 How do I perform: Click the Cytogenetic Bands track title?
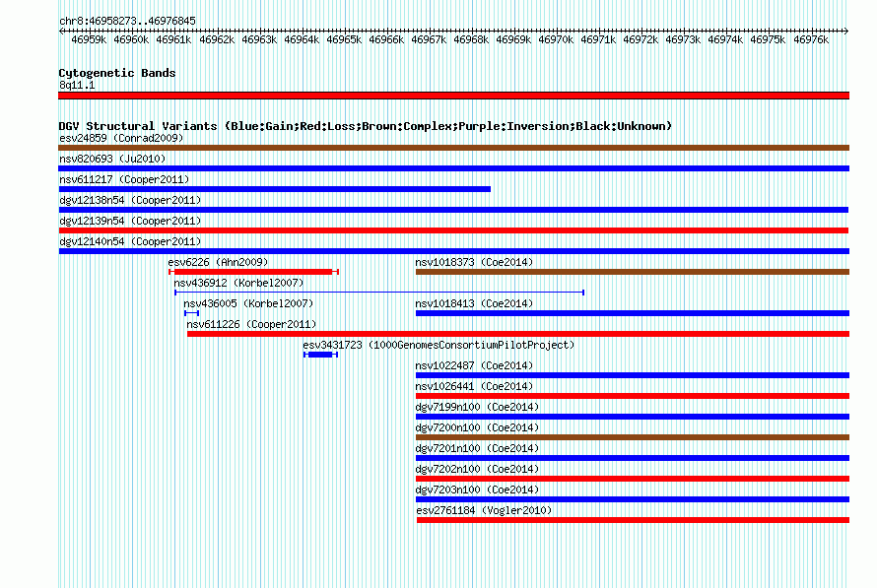117,73
